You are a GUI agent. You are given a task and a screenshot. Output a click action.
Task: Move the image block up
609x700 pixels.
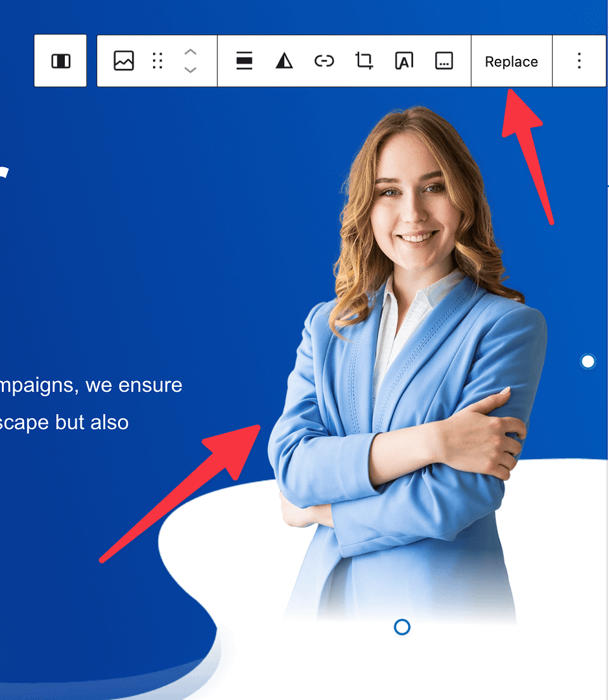[x=190, y=52]
